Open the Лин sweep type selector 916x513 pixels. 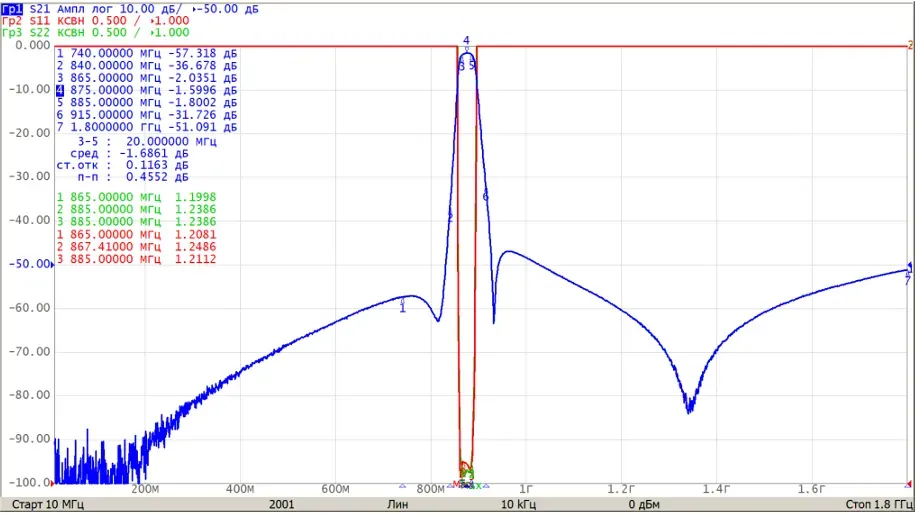click(x=398, y=504)
